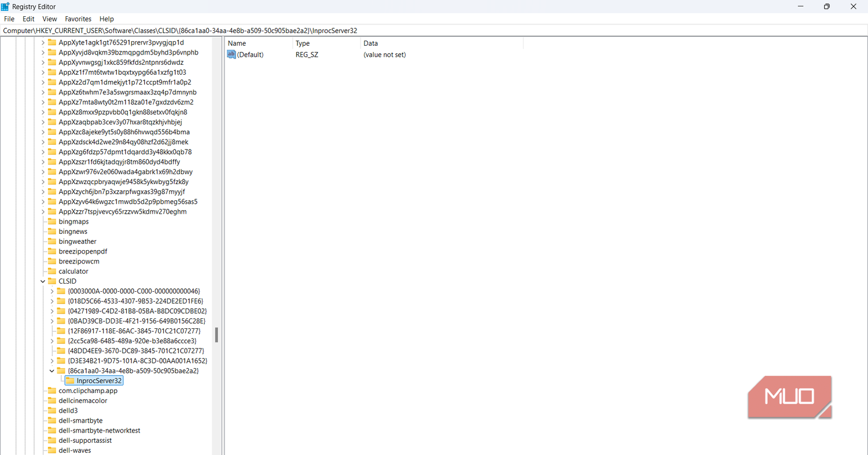The image size is (868, 455).
Task: Click the dell-smartbyte folder icon
Action: click(x=52, y=420)
